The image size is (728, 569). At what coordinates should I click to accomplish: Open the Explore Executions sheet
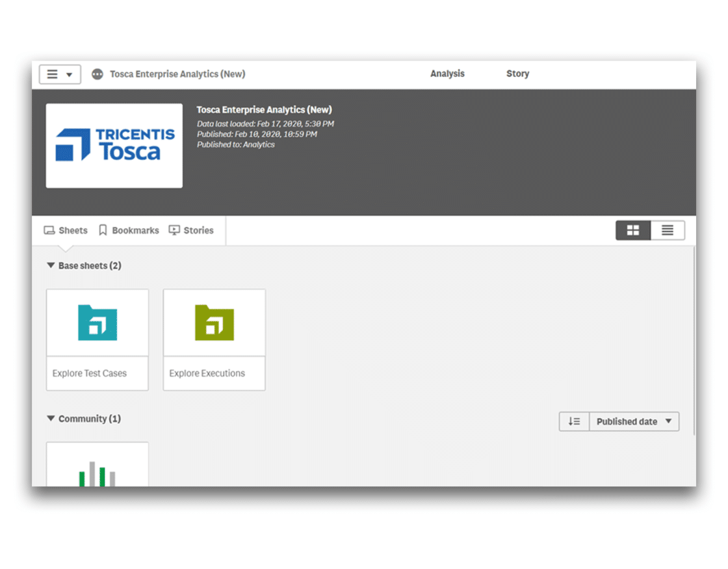click(x=214, y=339)
